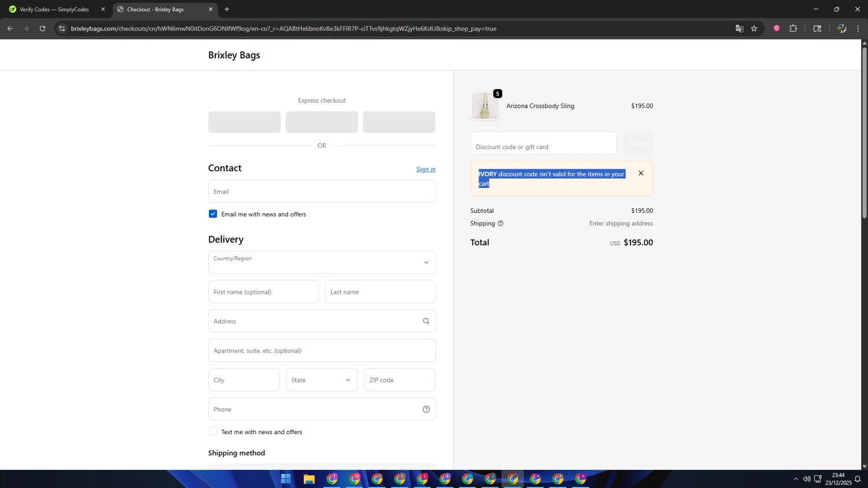This screenshot has width=868, height=488.
Task: Click the Subtotal label
Action: point(482,210)
